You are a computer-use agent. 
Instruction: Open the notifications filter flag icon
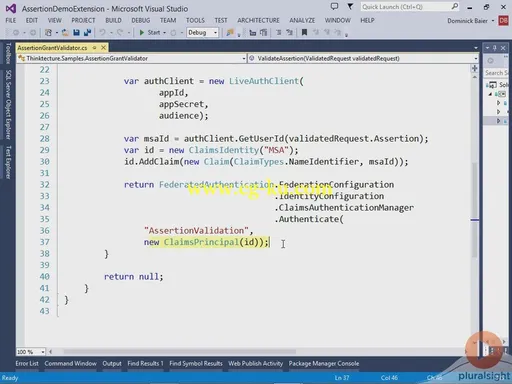coord(350,6)
